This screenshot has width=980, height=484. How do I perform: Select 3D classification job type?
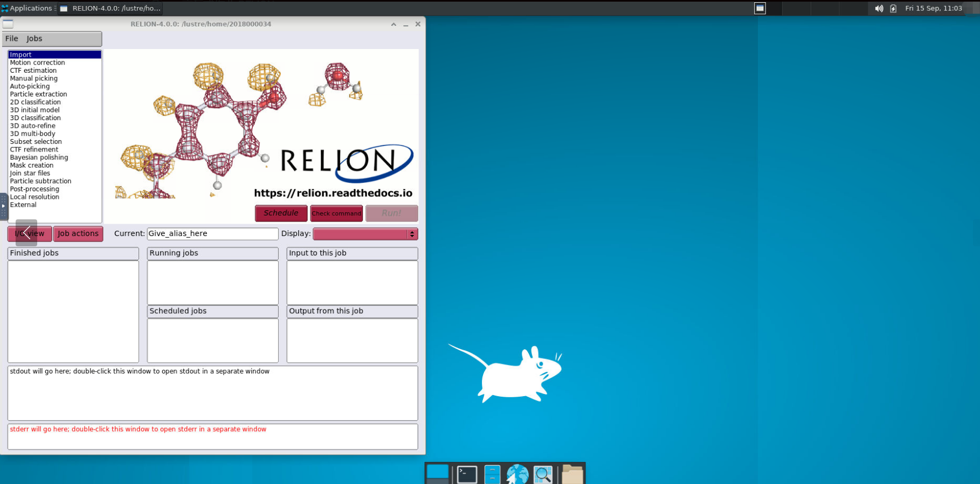[54, 118]
